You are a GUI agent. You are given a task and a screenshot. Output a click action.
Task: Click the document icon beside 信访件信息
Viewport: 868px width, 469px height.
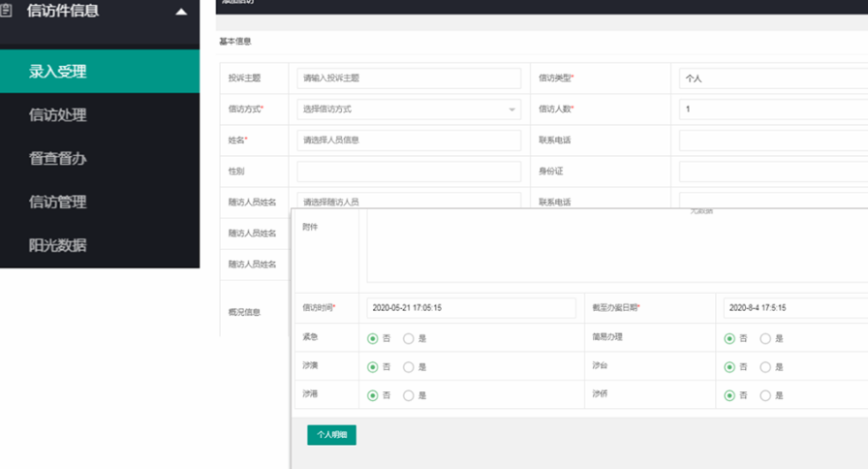[8, 12]
